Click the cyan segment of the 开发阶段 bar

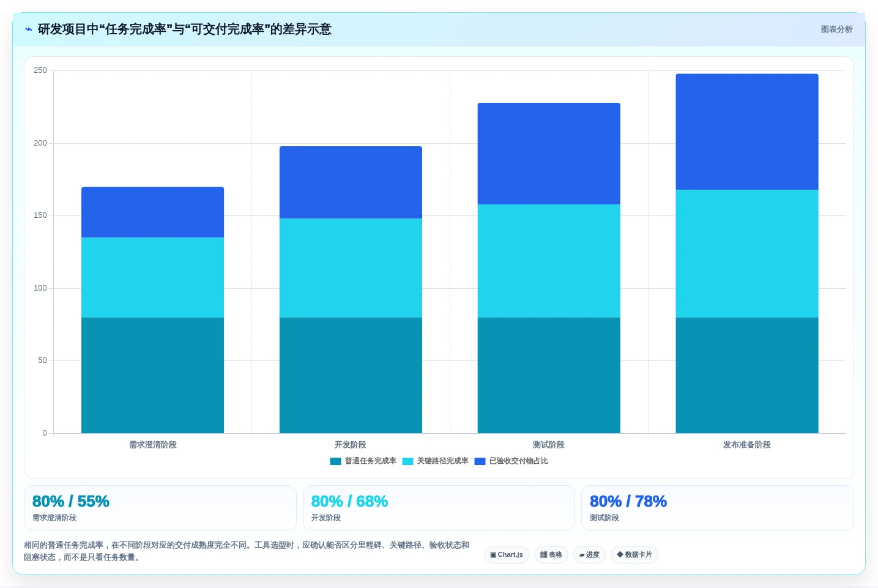[x=351, y=268]
